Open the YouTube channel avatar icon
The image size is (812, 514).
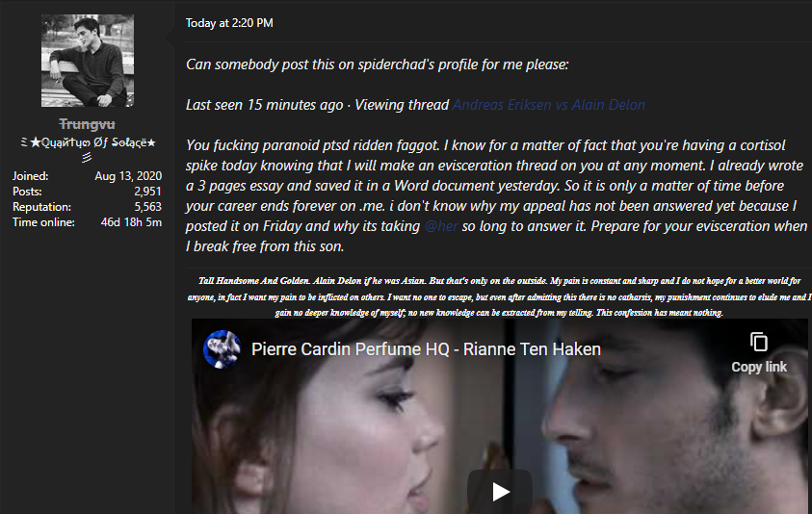click(x=223, y=349)
